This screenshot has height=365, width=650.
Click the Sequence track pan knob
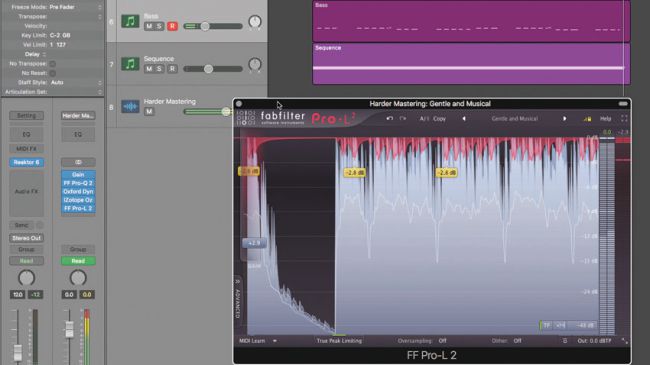[x=255, y=64]
